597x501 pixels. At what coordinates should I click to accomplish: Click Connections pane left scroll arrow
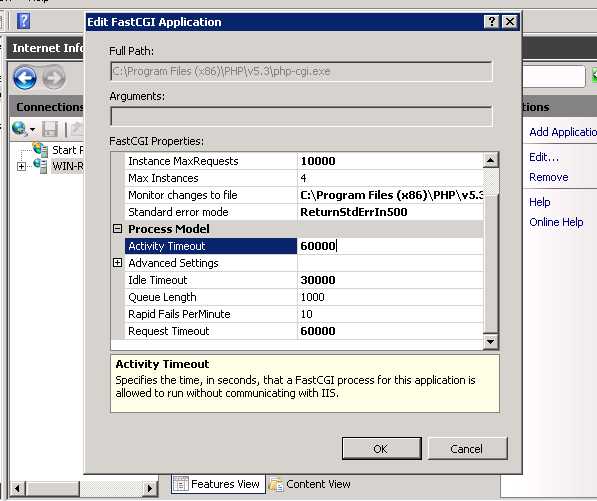(18, 488)
